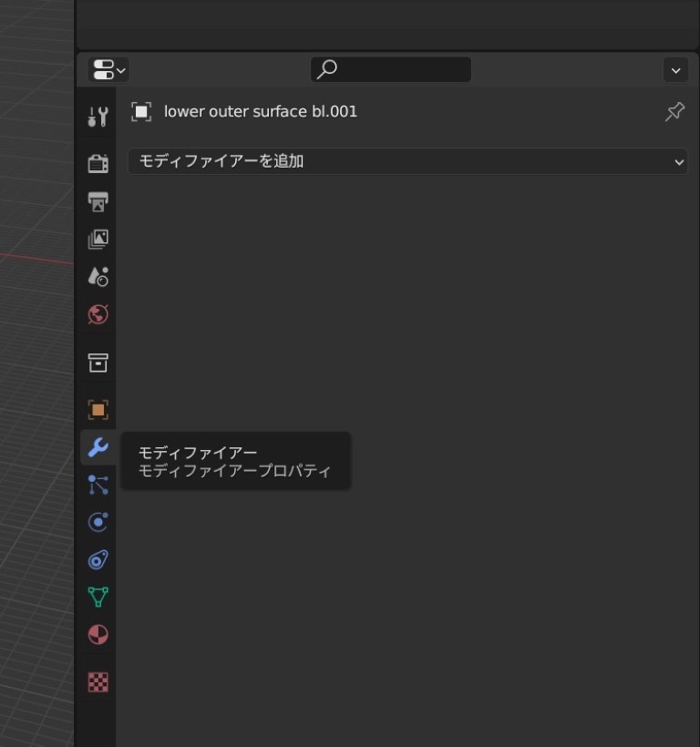Open the Tool properties tab
Image resolution: width=700 pixels, height=747 pixels.
(x=98, y=117)
